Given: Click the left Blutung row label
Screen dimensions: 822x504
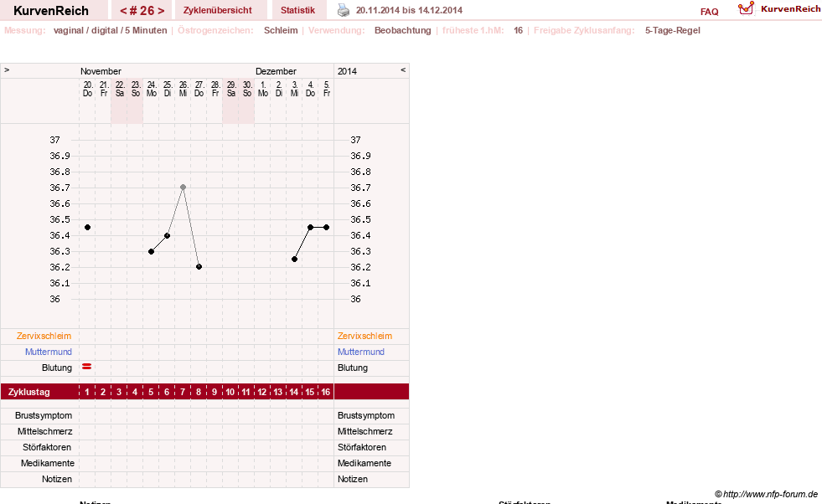Looking at the screenshot, I should 57,368.
